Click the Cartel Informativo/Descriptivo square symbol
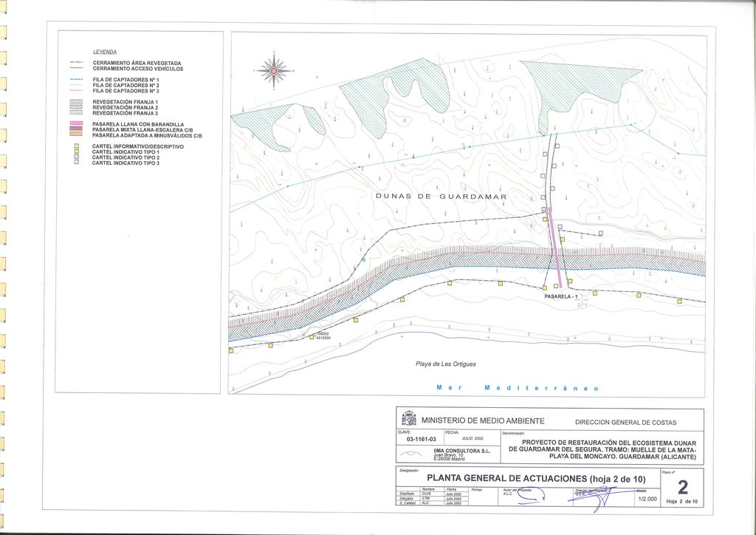 75,147
